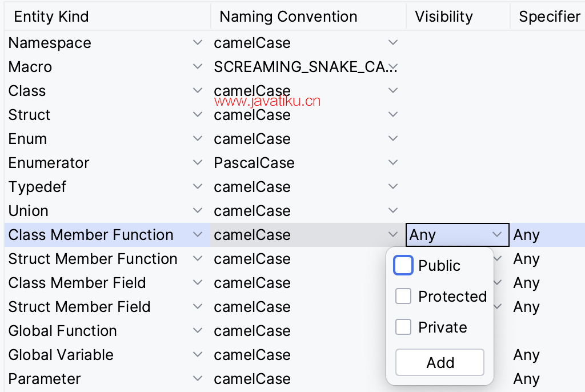Viewport: 585px width, 392px height.
Task: Check the Public visibility checkbox
Action: pos(403,266)
